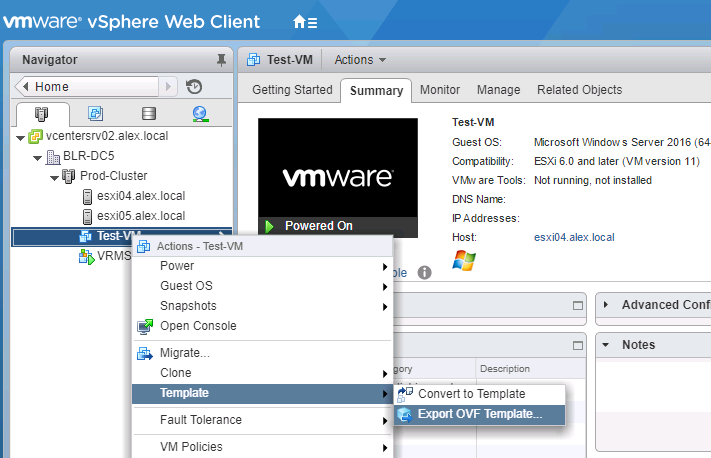Expand the Snapshots submenu
Viewport: 711px width, 458px height.
[x=262, y=306]
